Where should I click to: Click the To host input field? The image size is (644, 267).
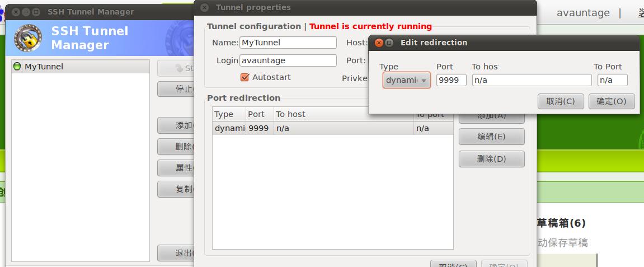(x=532, y=80)
